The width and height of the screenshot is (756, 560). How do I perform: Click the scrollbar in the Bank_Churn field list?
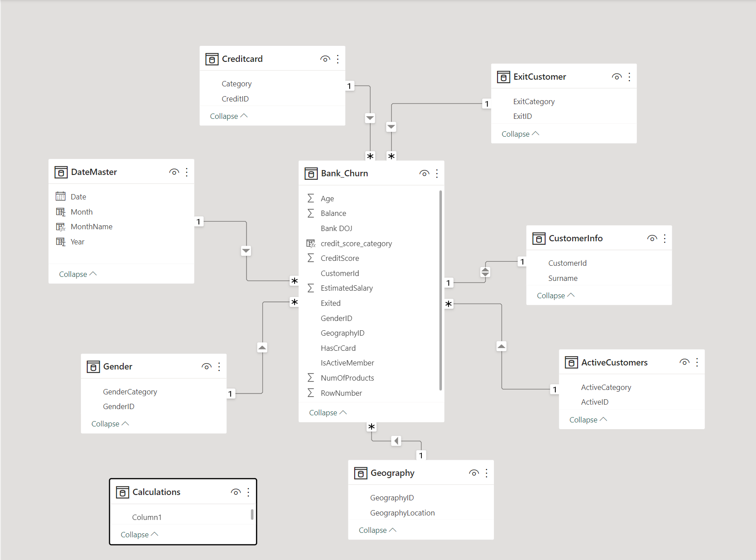click(440, 294)
